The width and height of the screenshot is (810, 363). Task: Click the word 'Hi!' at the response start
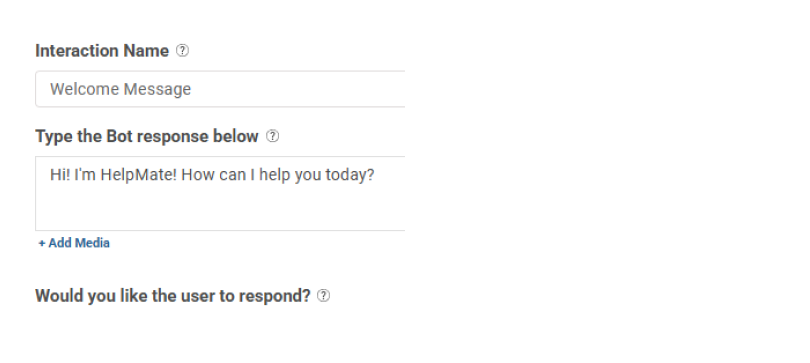pos(60,175)
